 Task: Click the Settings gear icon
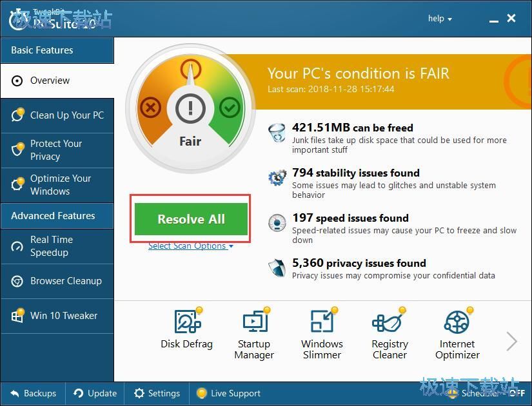[x=139, y=394]
